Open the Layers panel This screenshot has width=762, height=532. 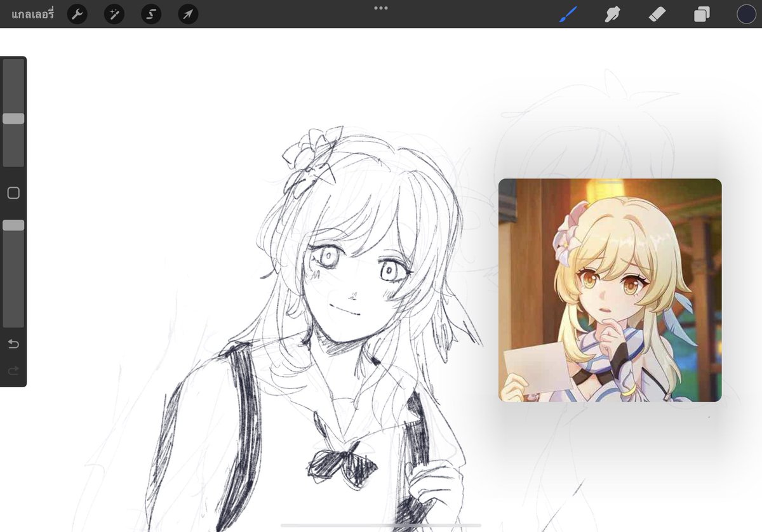click(x=702, y=14)
